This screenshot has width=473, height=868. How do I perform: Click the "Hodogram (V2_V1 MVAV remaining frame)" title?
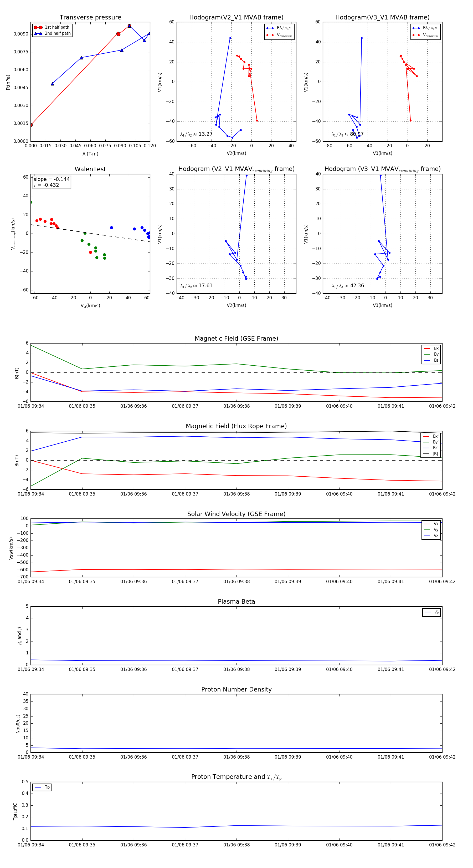coord(236,169)
